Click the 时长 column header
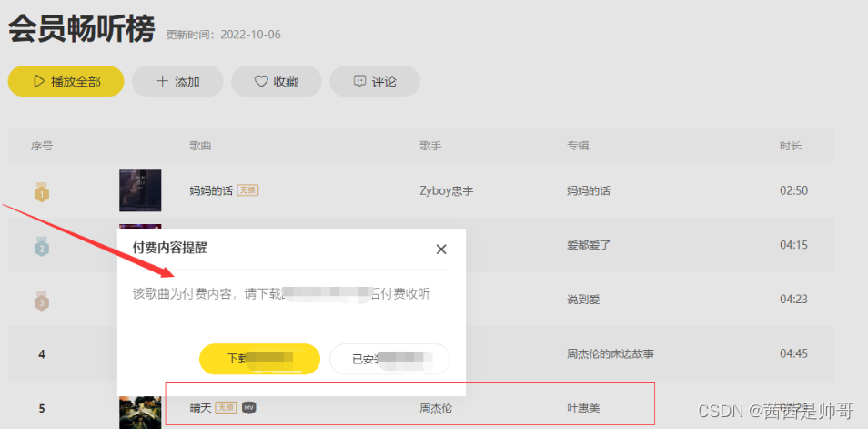Image resolution: width=868 pixels, height=429 pixels. click(x=791, y=146)
